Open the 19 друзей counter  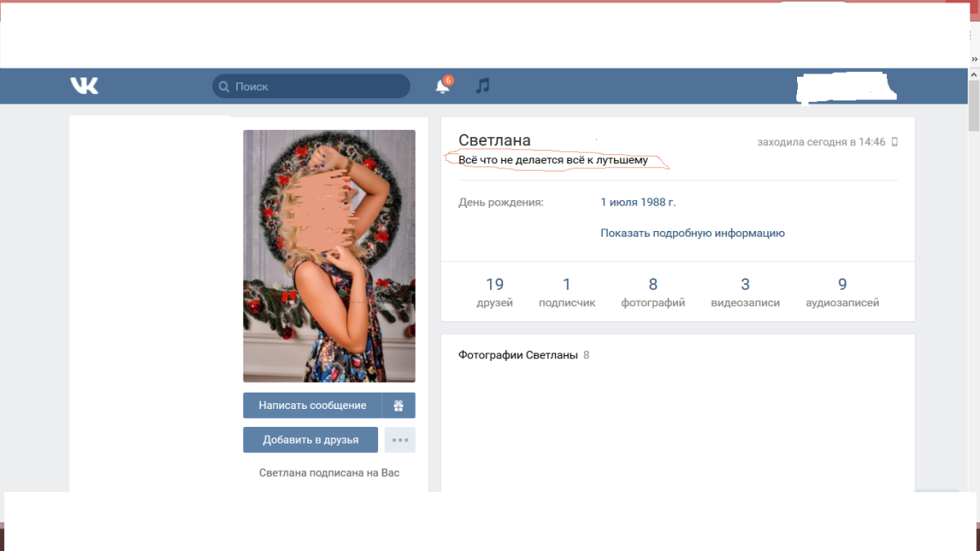[494, 292]
